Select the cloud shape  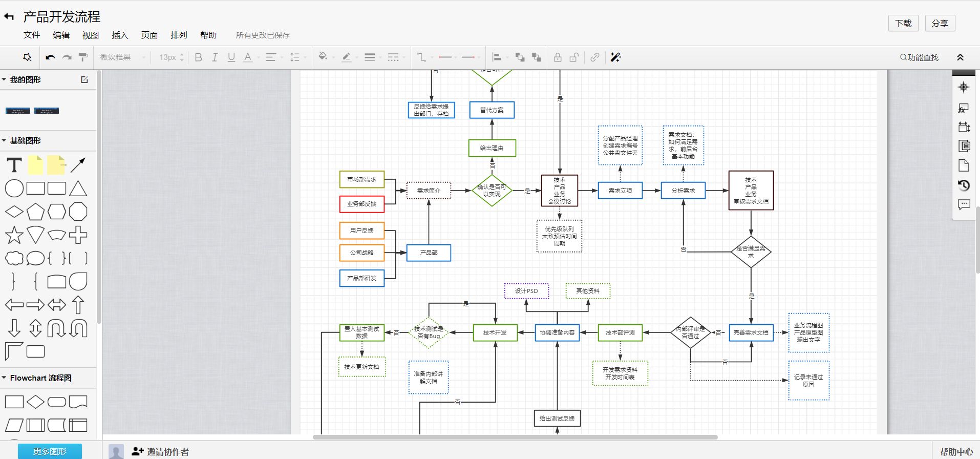(x=14, y=258)
